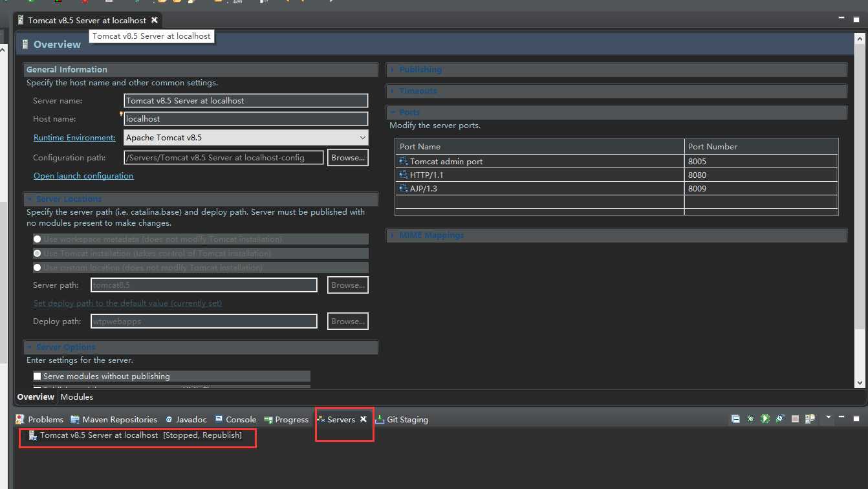Viewport: 868px width, 489px height.
Task: Click port number 8005 cell
Action: point(761,161)
